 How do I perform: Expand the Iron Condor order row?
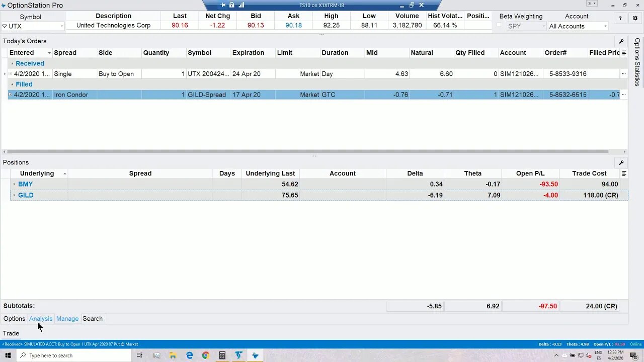coord(10,95)
